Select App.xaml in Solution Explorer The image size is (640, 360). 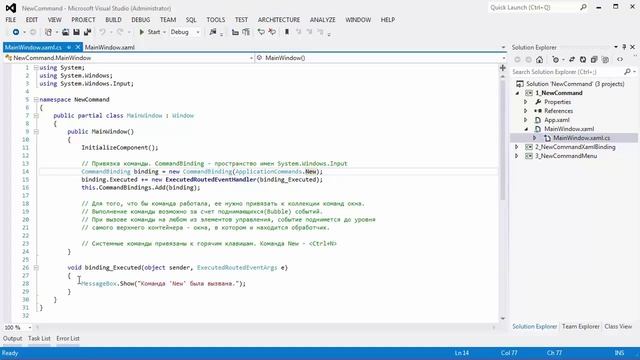point(557,120)
